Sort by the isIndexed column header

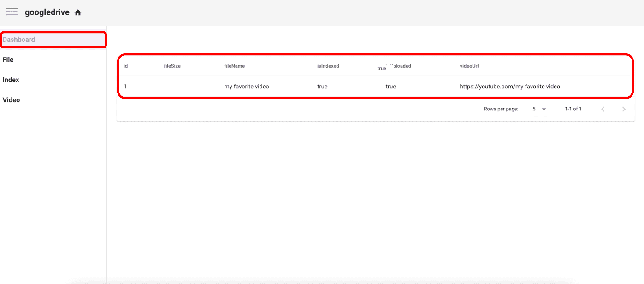(x=328, y=66)
